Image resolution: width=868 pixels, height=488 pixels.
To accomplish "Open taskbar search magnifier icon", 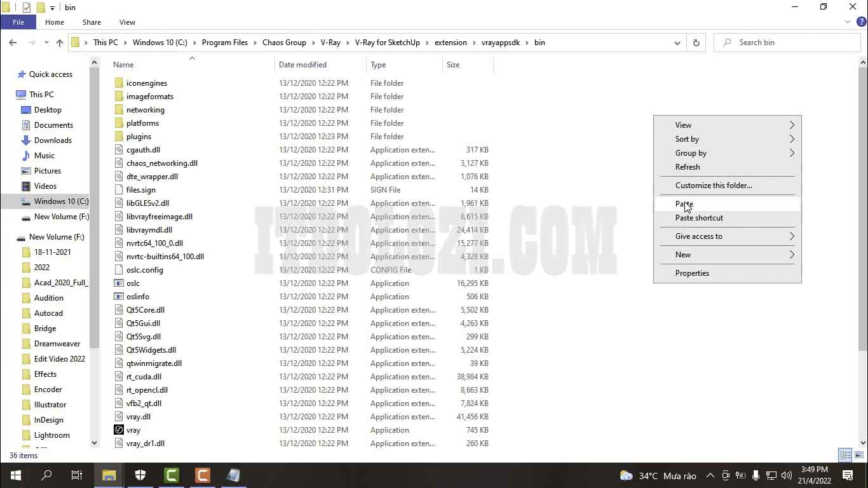I will (46, 475).
